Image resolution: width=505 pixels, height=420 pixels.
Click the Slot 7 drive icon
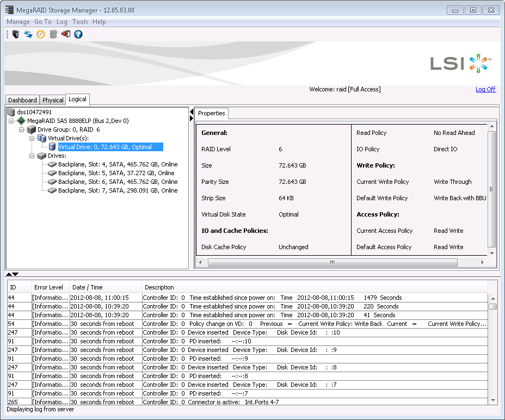tap(52, 190)
